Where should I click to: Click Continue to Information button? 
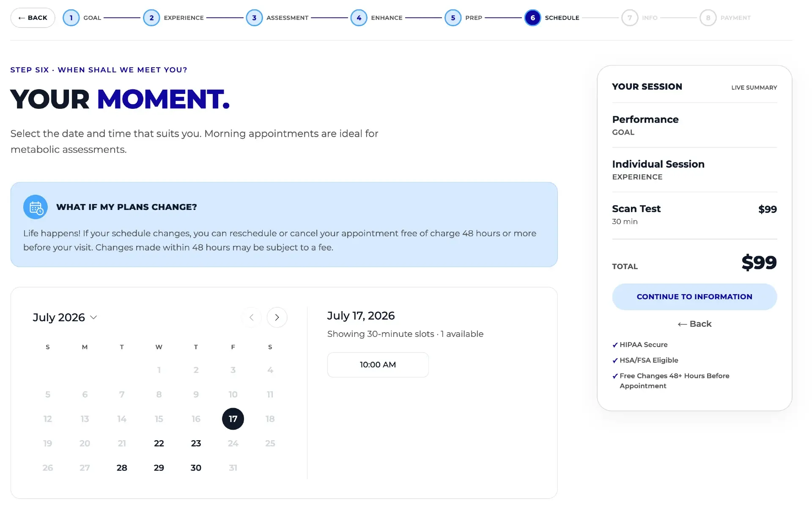point(694,297)
